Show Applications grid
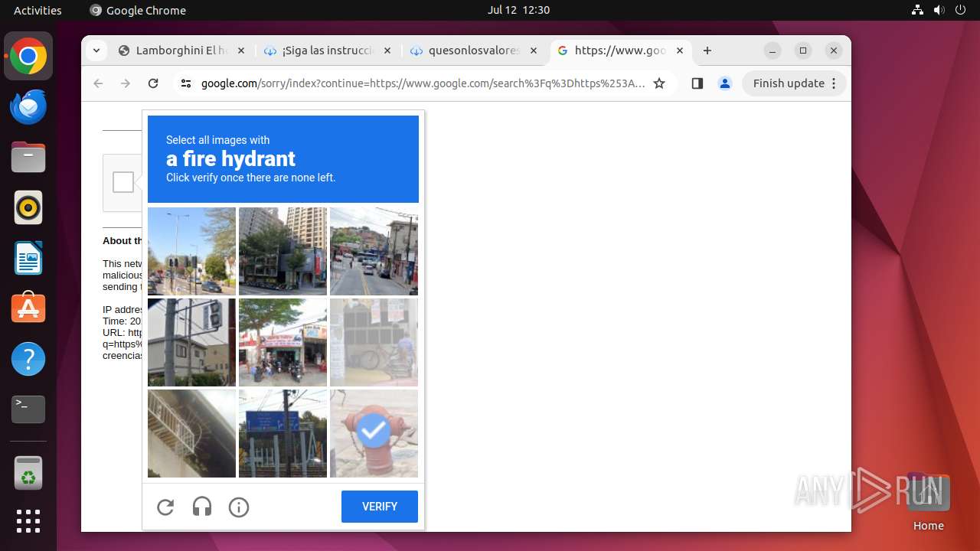The height and width of the screenshot is (551, 980). 28,521
